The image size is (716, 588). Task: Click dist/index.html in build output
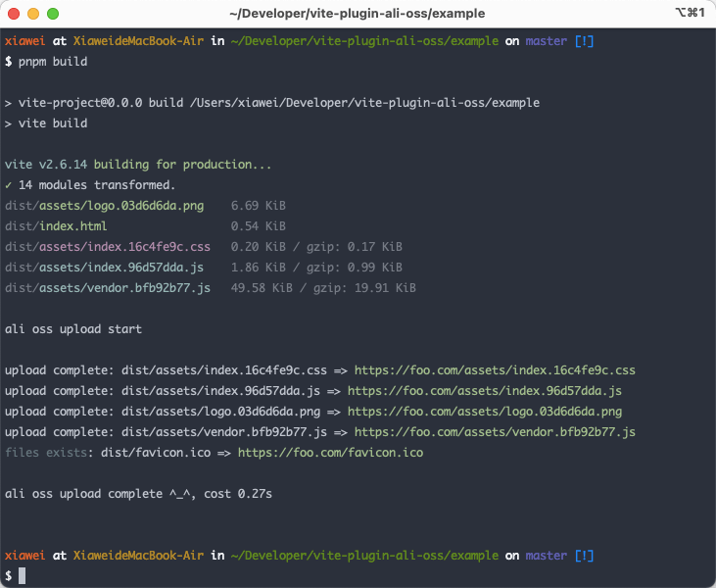click(56, 226)
